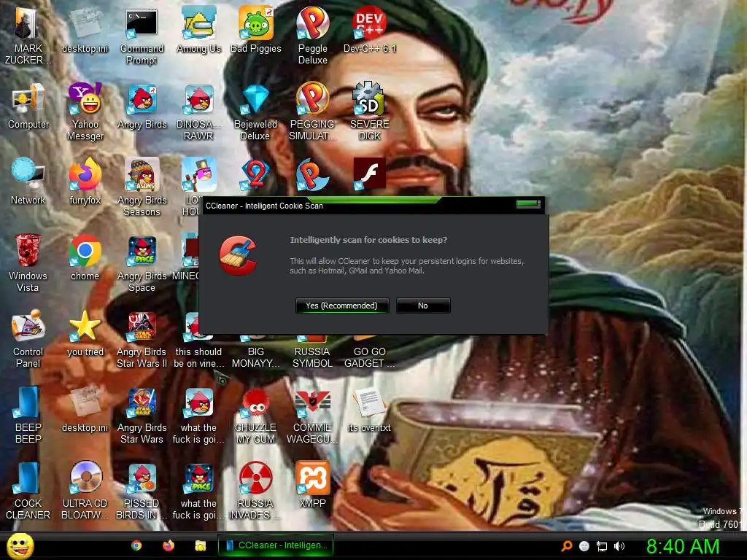
Task: Select the Angry Birds Star Wars II icon
Action: [142, 340]
